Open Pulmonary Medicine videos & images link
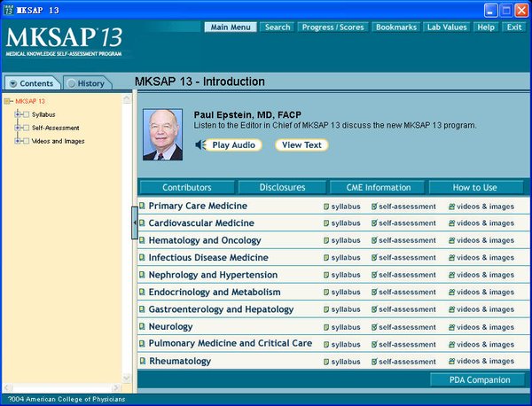The image size is (532, 406). 481,345
